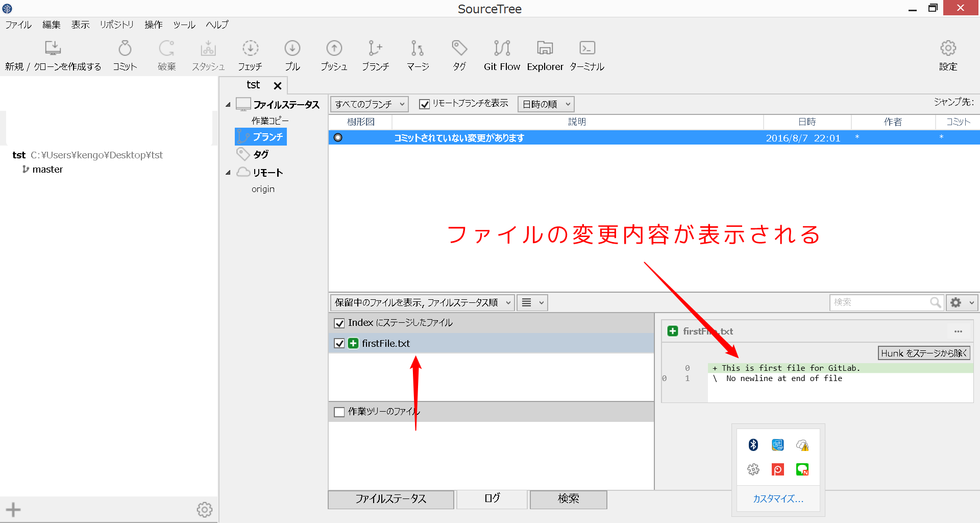
Task: Open the 表示 menu
Action: click(x=80, y=25)
